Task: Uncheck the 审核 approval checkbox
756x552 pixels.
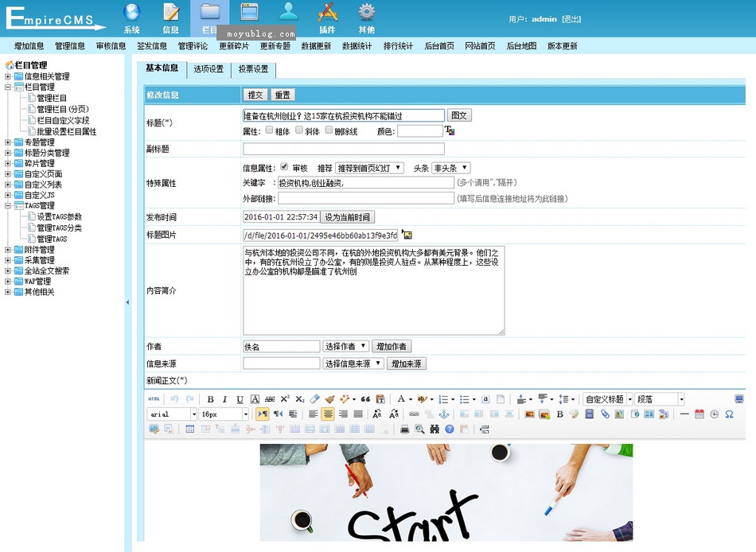Action: tap(284, 167)
